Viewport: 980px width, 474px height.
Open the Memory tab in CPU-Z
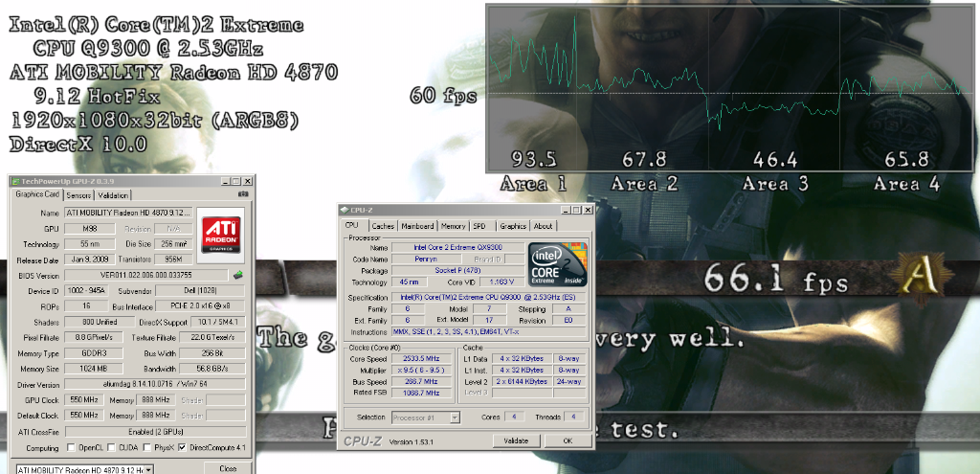click(x=453, y=226)
